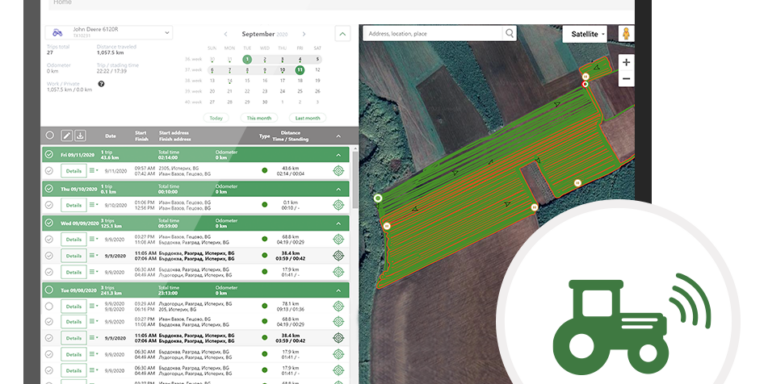This screenshot has height=384, width=768.
Task: Click the Street View pegman icon
Action: point(626,34)
